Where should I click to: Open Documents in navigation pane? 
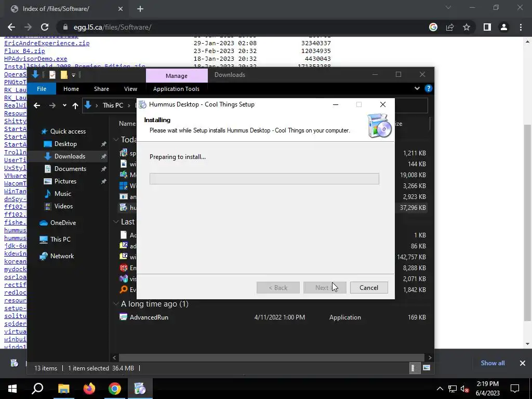70,169
